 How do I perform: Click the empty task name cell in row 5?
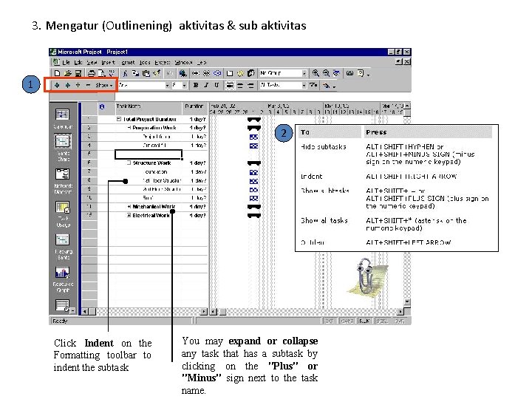point(149,154)
